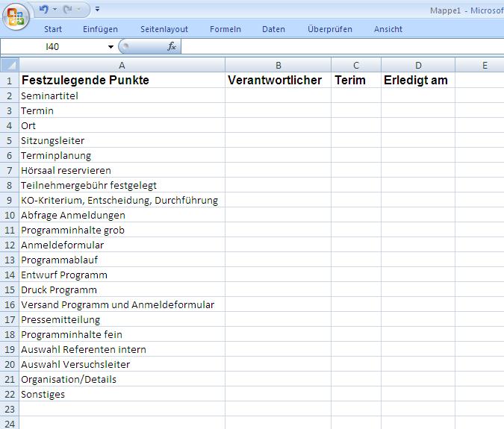Select cell 'Programminhalte fein'
Viewport: 504px width, 429px height.
pos(122,334)
